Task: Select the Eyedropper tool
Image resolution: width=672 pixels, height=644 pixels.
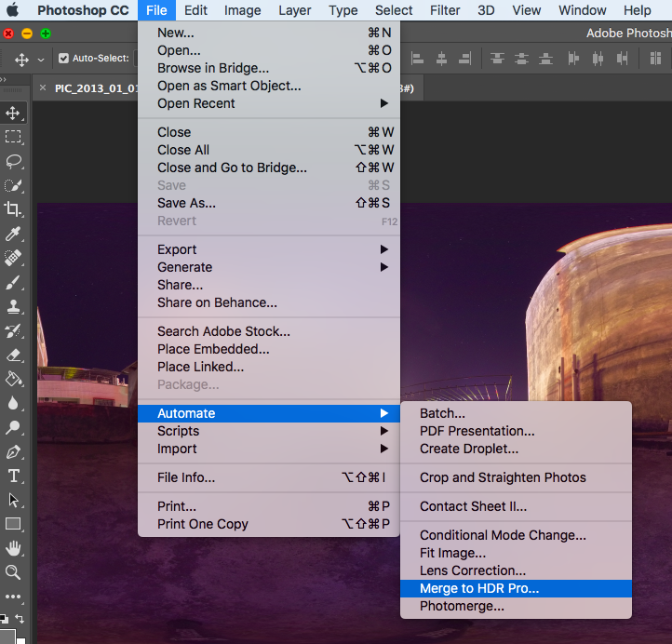Action: pos(13,234)
